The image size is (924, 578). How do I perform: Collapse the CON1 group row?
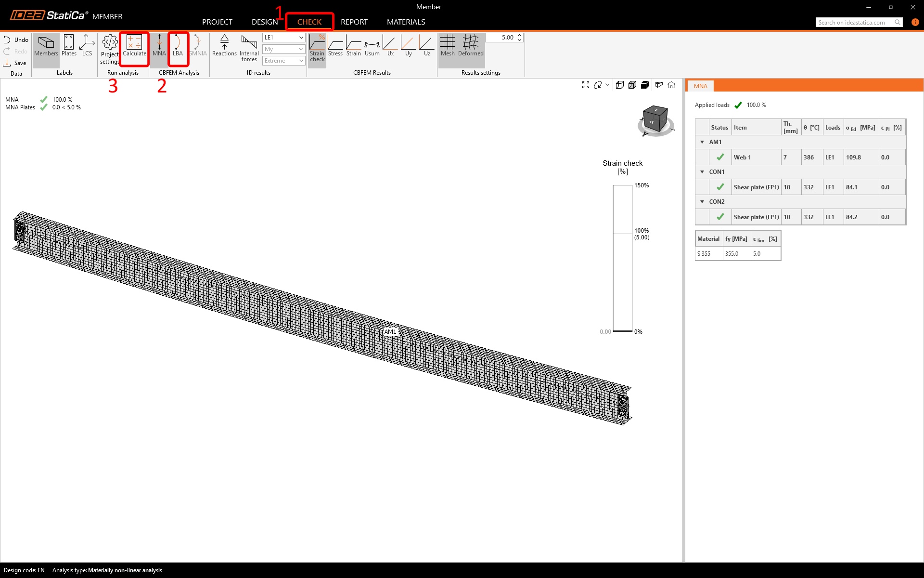[702, 172]
